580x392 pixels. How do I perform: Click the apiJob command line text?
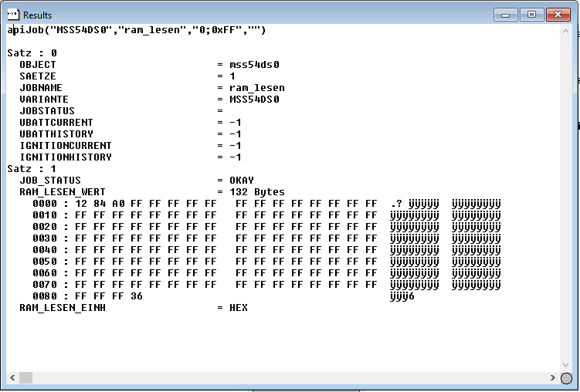point(137,30)
